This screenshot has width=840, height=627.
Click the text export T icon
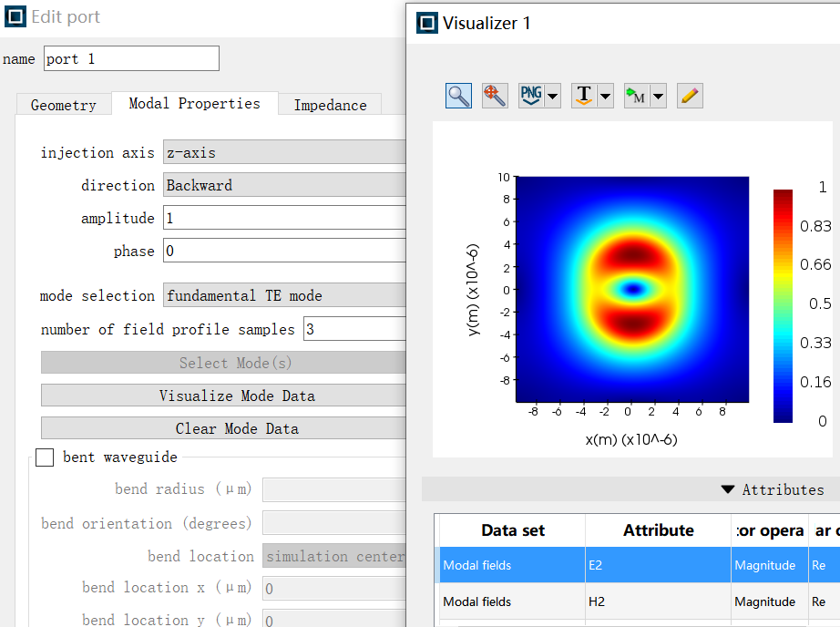point(583,96)
